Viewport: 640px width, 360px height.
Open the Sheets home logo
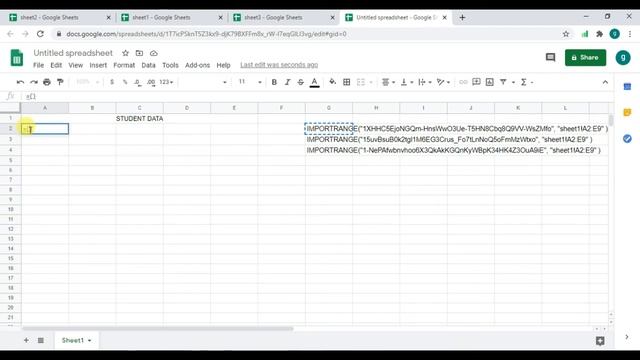(17, 58)
